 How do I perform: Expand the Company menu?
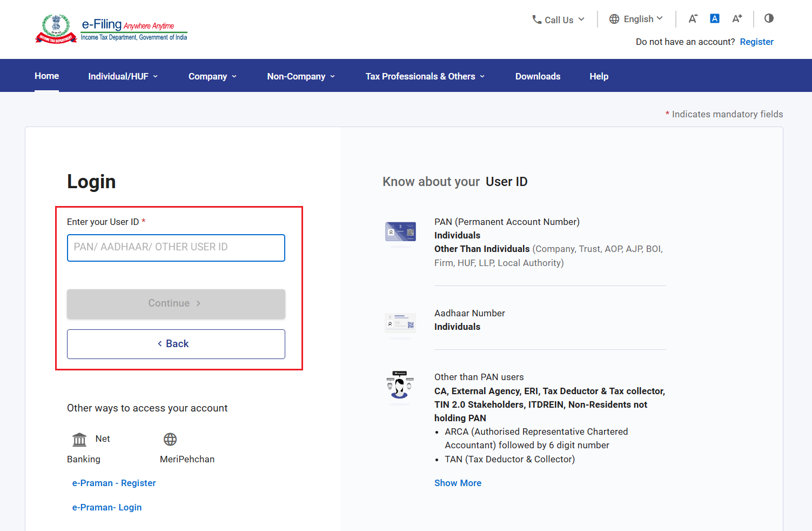[212, 76]
